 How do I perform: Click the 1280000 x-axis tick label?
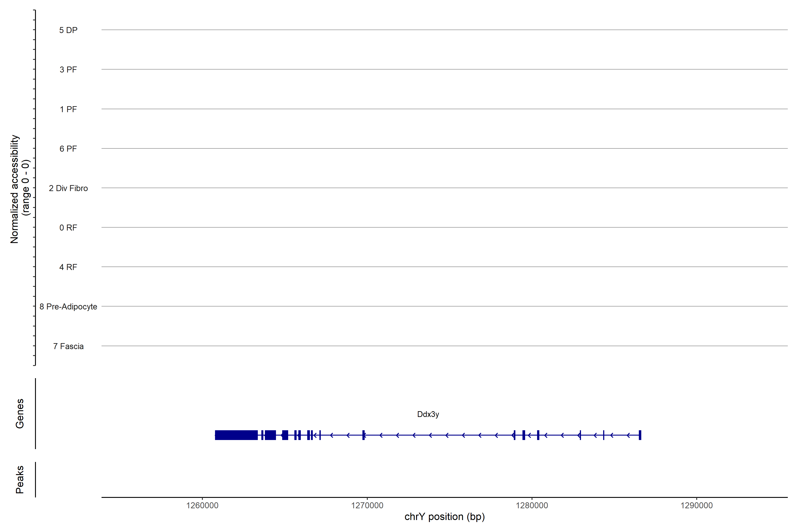tap(532, 506)
